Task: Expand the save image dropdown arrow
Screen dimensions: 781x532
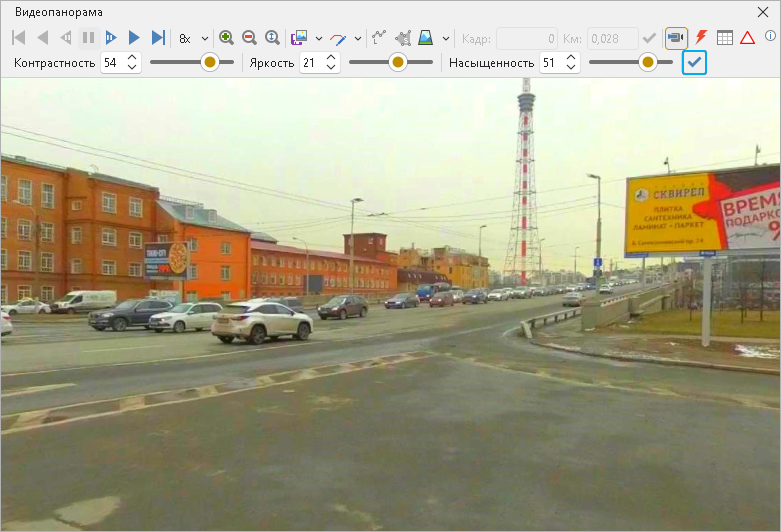Action: coord(319,38)
